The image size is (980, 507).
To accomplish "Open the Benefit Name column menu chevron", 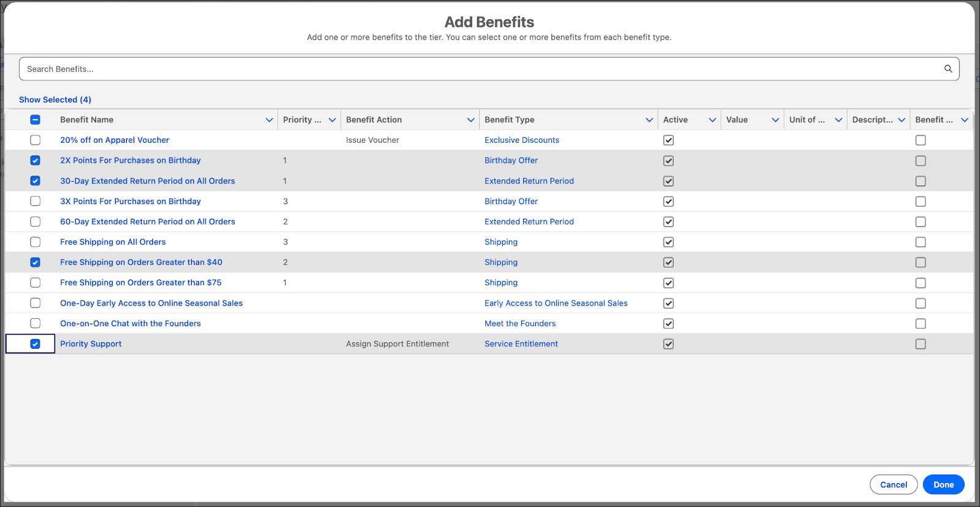I will tap(269, 120).
